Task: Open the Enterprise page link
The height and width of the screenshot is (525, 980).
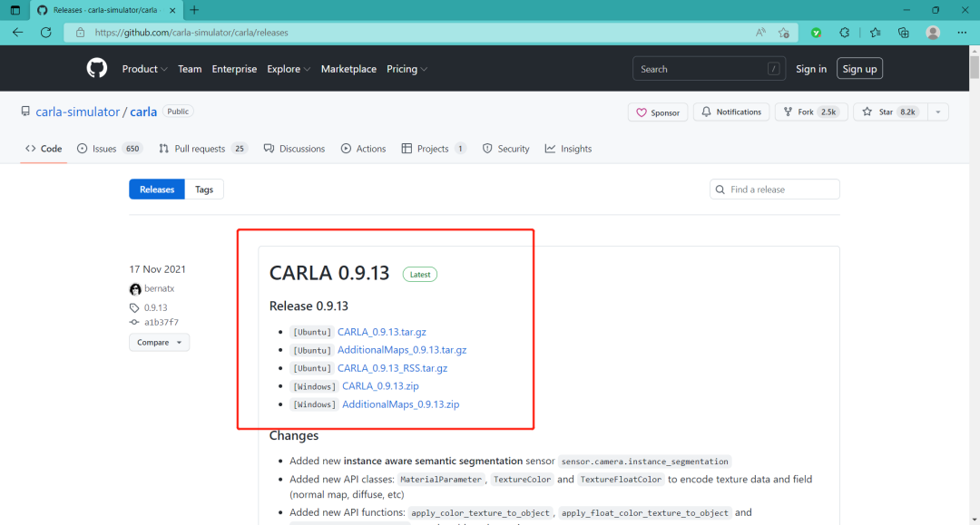Action: coord(234,69)
